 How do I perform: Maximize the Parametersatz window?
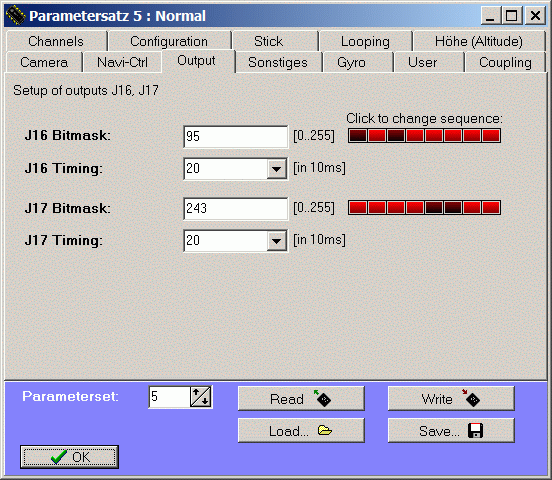point(512,16)
